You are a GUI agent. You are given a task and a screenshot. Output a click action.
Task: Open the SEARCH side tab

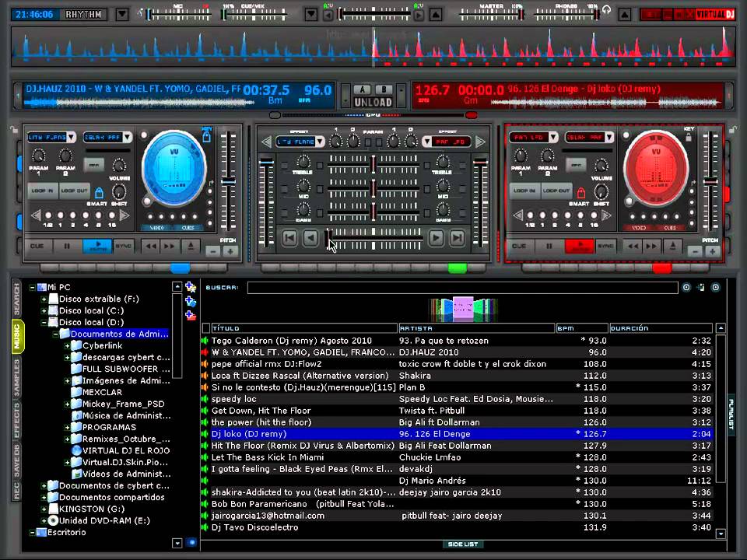(x=17, y=299)
